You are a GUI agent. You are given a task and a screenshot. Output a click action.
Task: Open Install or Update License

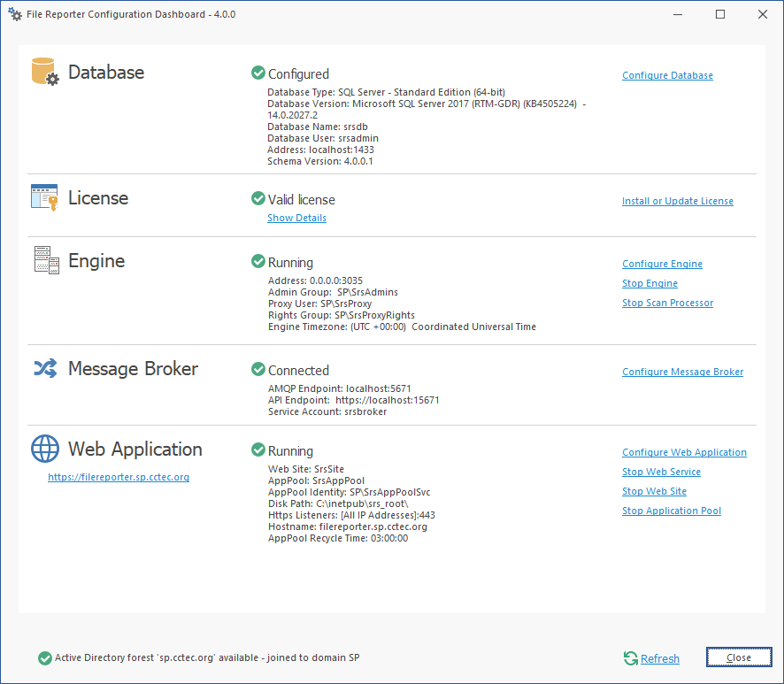[x=677, y=201]
